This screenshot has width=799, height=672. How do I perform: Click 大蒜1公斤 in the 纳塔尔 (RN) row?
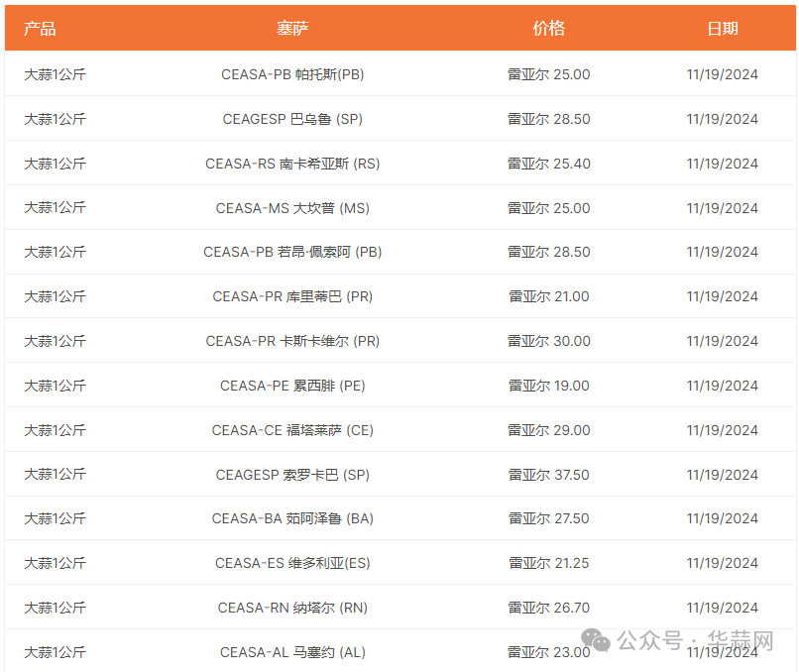(x=55, y=608)
